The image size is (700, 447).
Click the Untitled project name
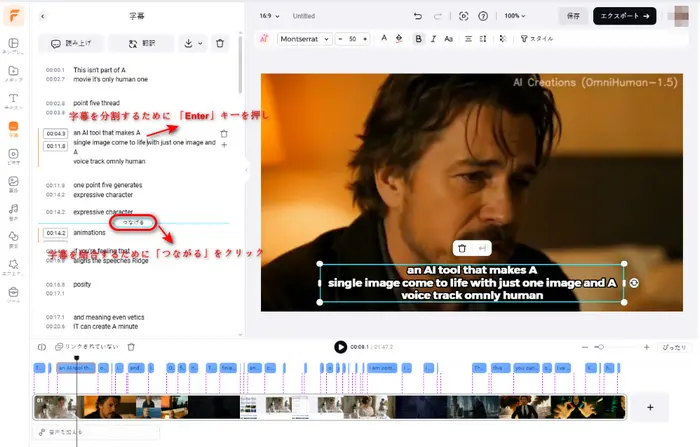[x=304, y=16]
